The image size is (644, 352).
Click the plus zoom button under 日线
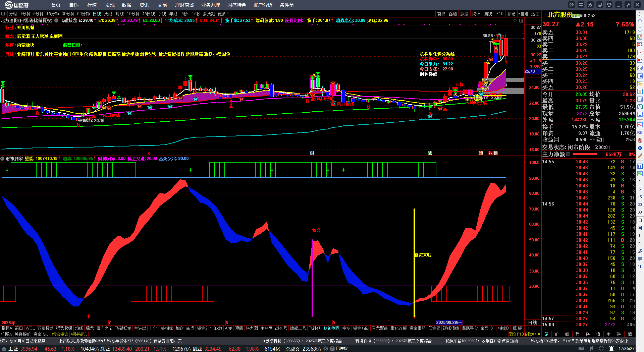click(529, 328)
